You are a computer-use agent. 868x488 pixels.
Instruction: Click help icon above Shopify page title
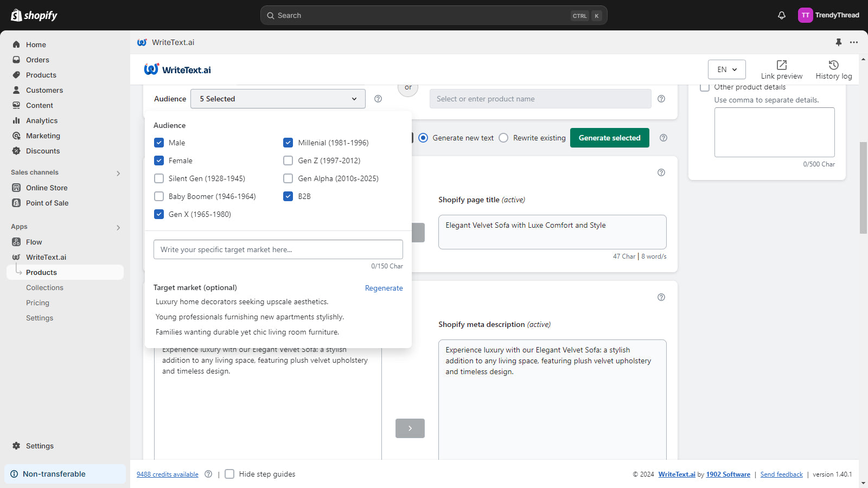(661, 172)
